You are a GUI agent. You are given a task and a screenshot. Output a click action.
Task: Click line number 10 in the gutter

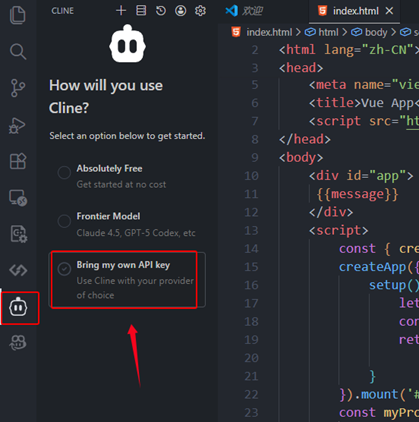[x=251, y=176]
